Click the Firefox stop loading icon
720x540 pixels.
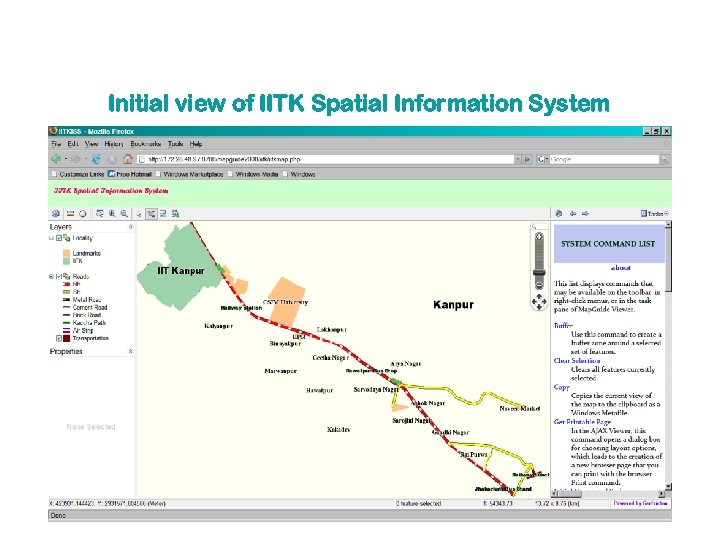[112, 159]
